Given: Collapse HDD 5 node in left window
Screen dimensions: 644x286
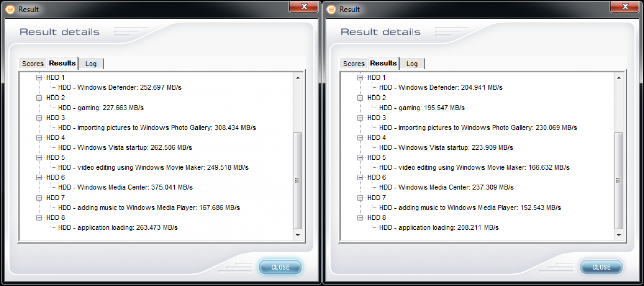Looking at the screenshot, I should coord(39,158).
